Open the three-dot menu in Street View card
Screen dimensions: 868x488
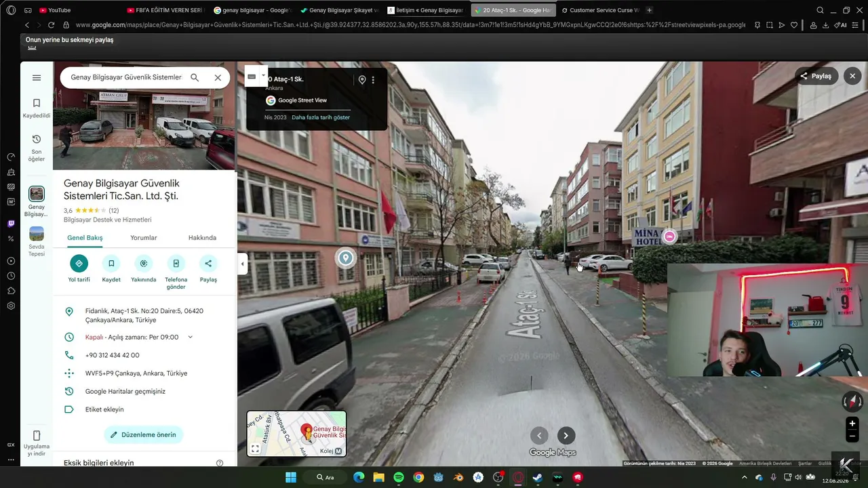[x=373, y=80]
